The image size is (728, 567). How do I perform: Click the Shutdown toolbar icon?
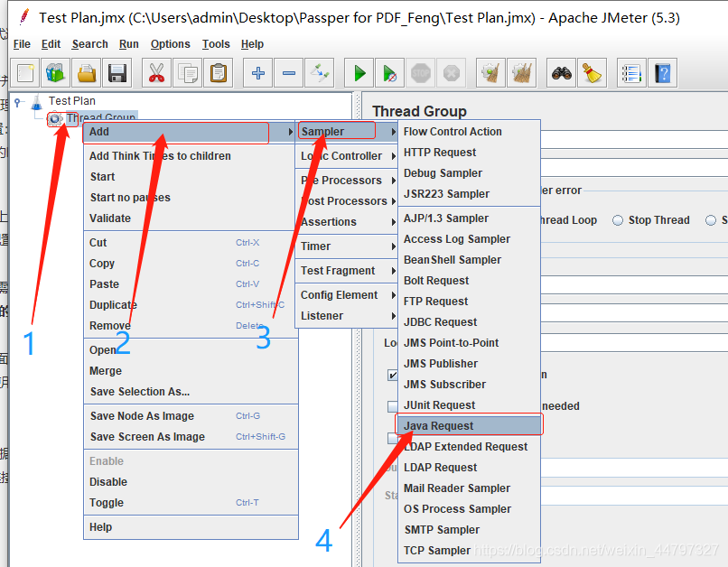tap(452, 73)
